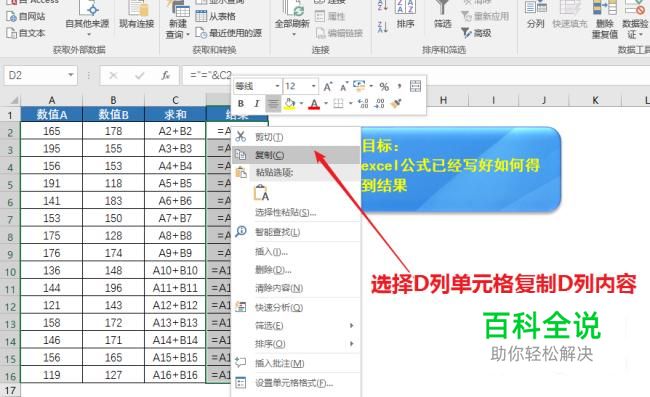The height and width of the screenshot is (397, 650).
Task: Choose 快速分析(Q) Quick Analysis
Action: pyautogui.click(x=296, y=307)
